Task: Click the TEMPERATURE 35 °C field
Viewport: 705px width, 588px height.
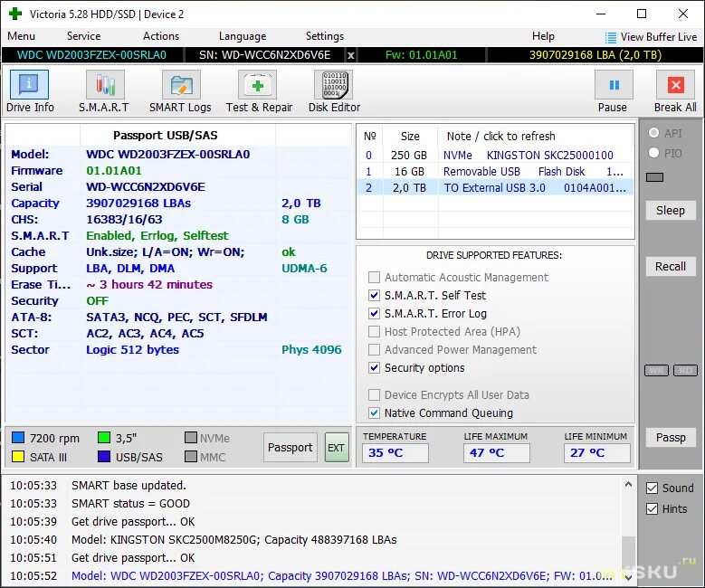Action: click(x=395, y=452)
